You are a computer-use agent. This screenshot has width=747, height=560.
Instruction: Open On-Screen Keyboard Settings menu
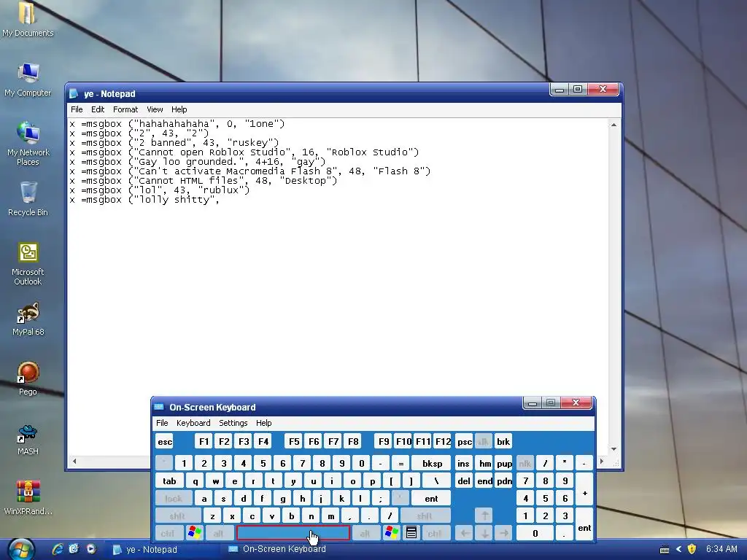click(x=233, y=423)
